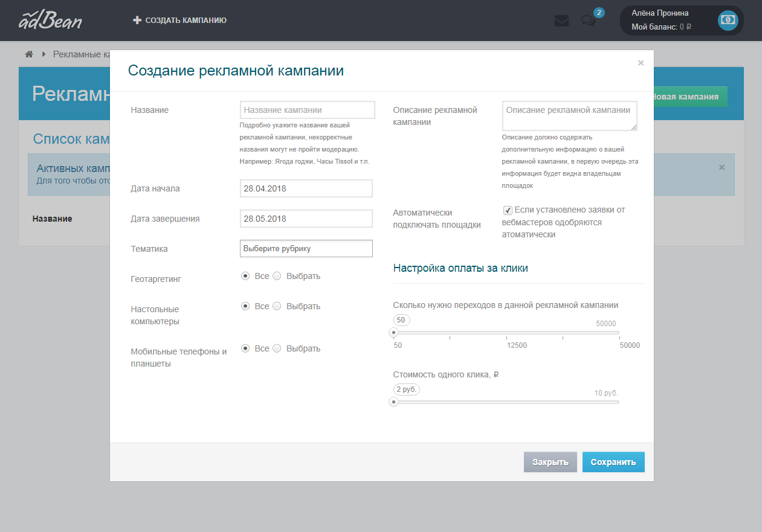Click the adBean logo
Viewport: 762px width, 532px height.
50,20
